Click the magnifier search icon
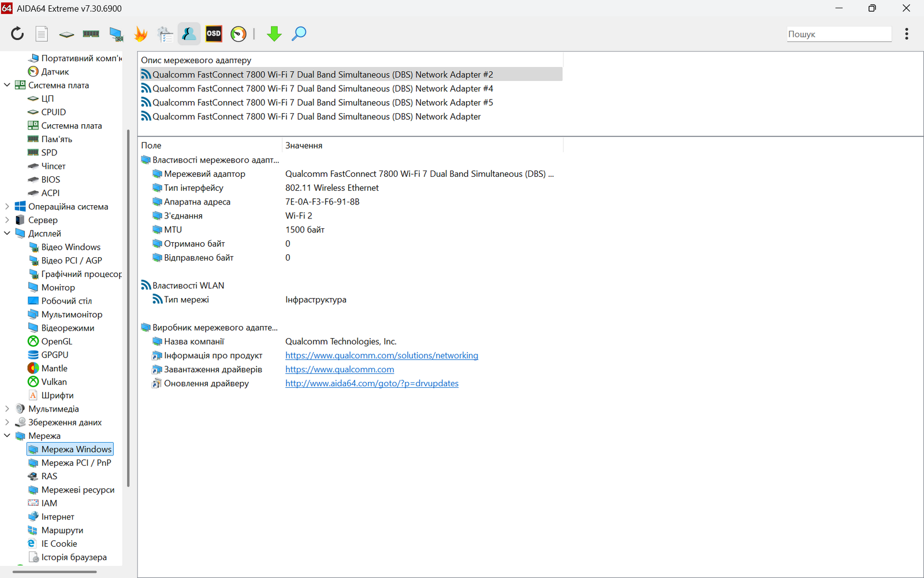 299,34
